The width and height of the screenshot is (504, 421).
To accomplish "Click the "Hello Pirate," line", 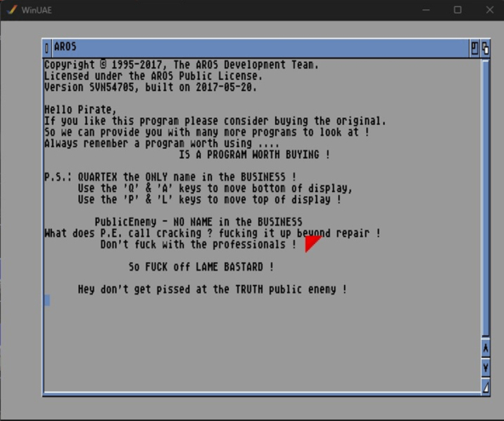I will click(80, 110).
